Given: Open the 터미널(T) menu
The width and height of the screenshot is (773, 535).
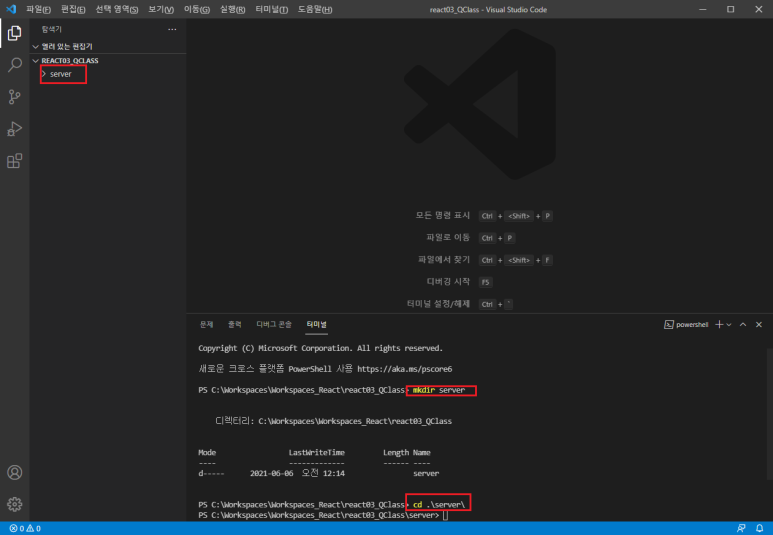Looking at the screenshot, I should point(272,9).
